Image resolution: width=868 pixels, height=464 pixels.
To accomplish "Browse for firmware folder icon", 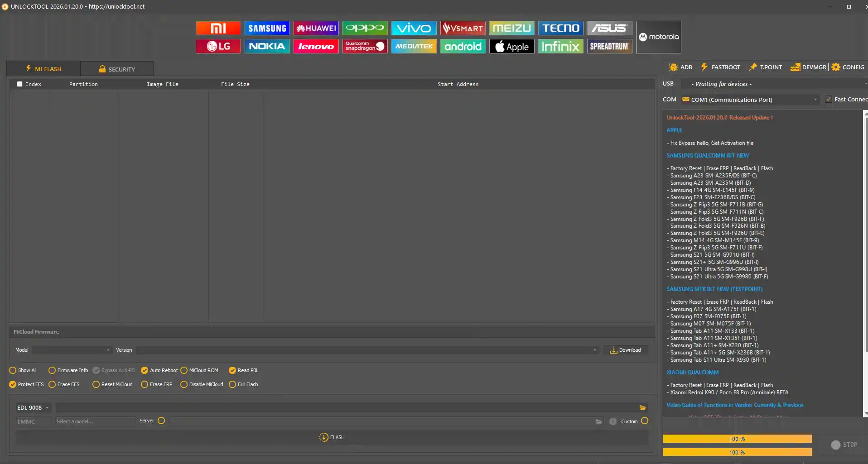I will coord(642,407).
